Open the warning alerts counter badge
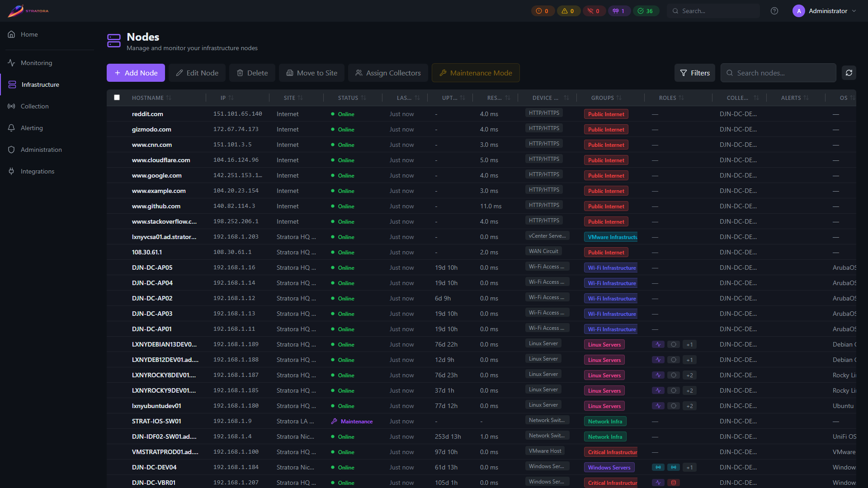Screen dimensions: 868x488 coord(568,11)
